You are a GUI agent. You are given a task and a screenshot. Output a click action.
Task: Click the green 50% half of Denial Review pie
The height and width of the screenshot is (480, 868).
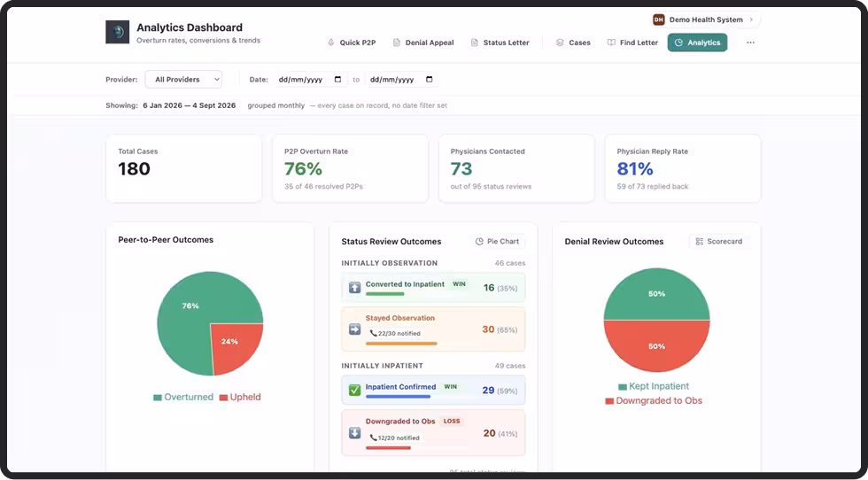coord(656,295)
